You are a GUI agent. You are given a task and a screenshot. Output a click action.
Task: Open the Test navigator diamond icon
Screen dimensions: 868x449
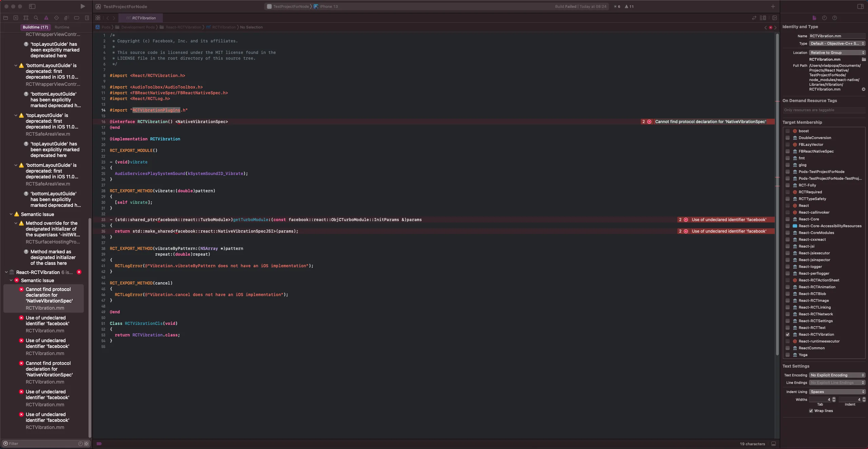56,18
